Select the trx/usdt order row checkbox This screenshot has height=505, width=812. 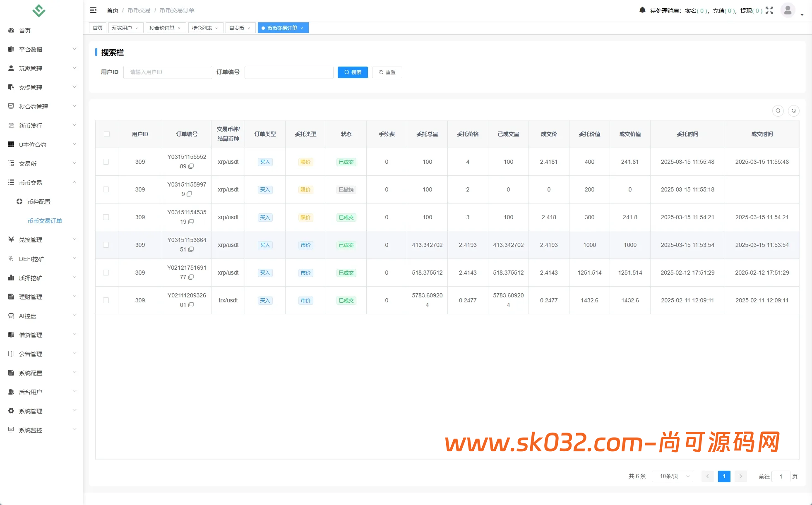point(106,300)
